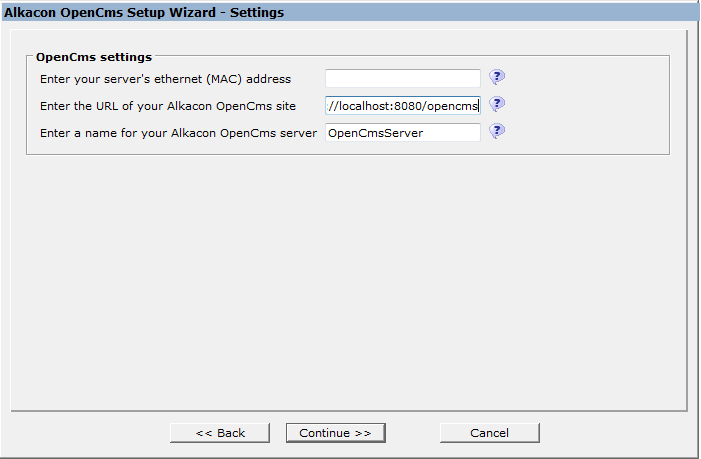This screenshot has height=459, width=701.
Task: Click empty gray panel below OpenCms settings
Action: coord(348,280)
